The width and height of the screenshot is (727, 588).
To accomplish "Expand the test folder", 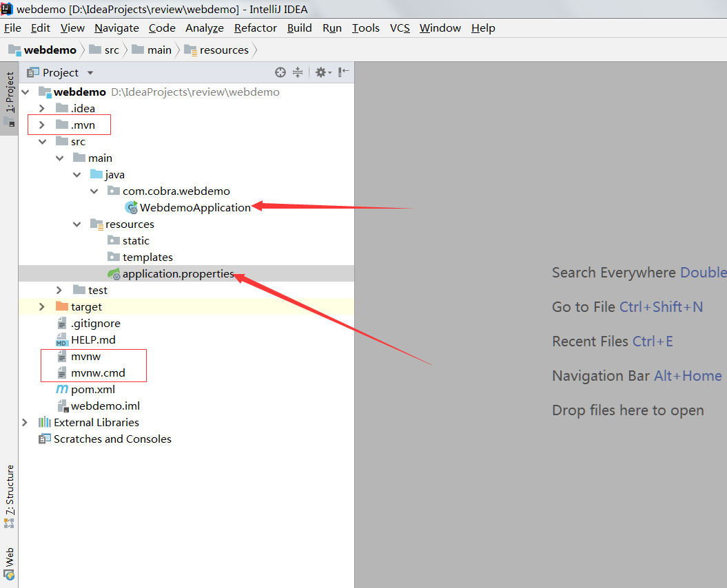I will 59,290.
